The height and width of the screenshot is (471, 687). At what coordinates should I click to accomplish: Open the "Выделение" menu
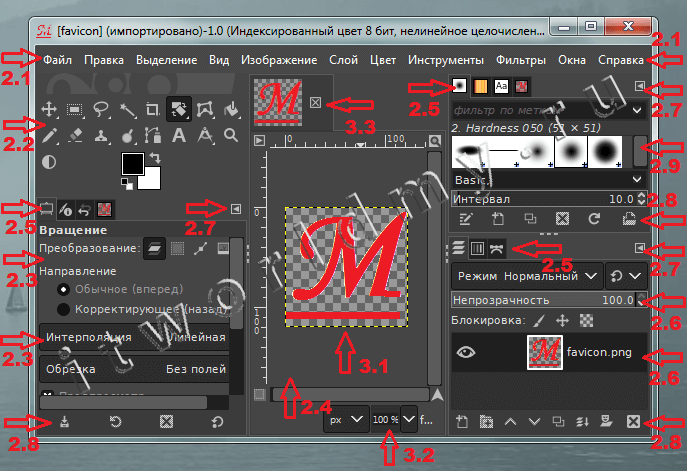point(166,60)
